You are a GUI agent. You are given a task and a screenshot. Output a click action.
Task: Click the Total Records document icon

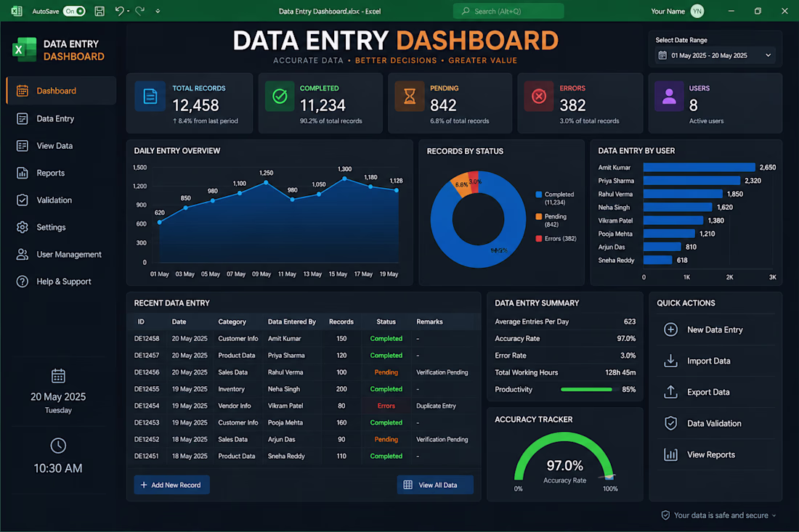tap(150, 97)
